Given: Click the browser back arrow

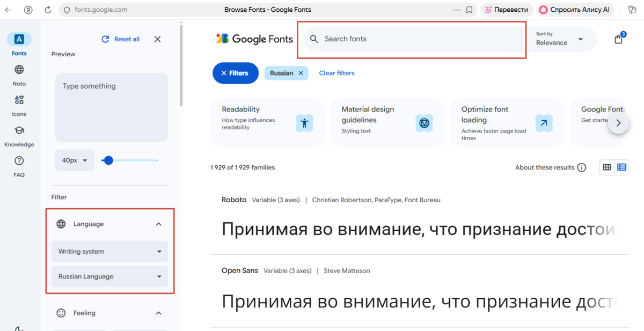Looking at the screenshot, I should [8, 10].
